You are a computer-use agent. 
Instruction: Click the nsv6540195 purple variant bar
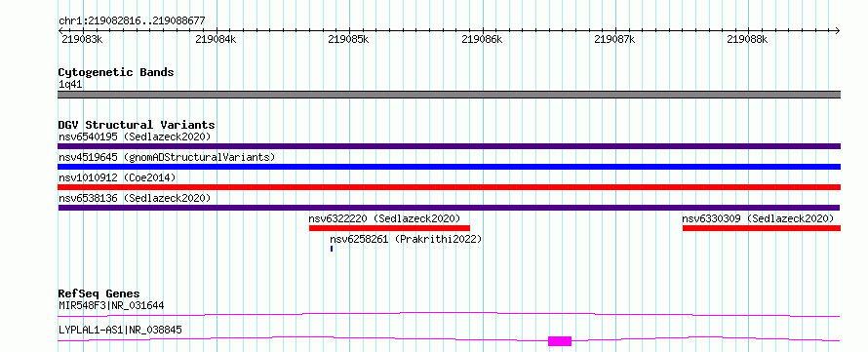tap(449, 146)
